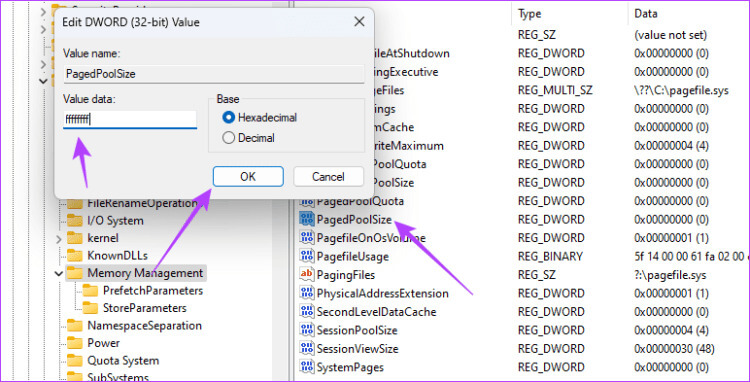Select the PhysicalAddressExtension value name
The image size is (750, 382).
pyautogui.click(x=383, y=294)
